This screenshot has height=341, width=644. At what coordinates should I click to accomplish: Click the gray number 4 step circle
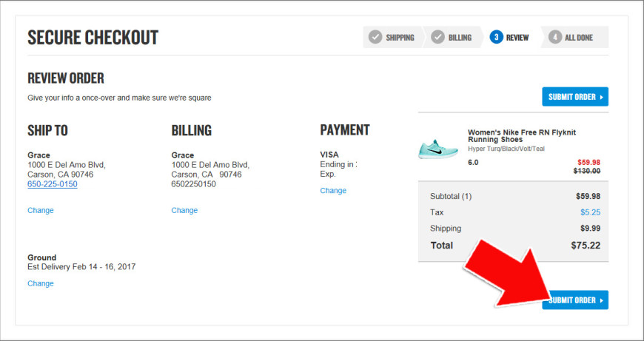[x=555, y=37]
